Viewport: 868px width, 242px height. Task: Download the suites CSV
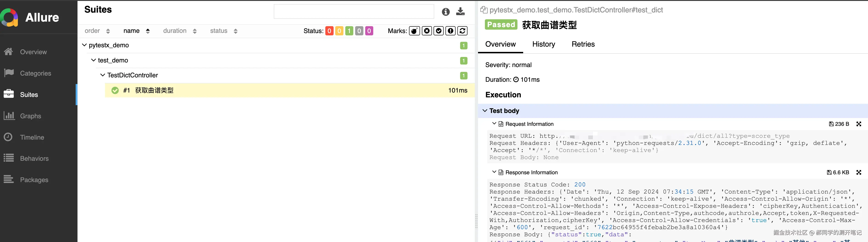tap(460, 11)
